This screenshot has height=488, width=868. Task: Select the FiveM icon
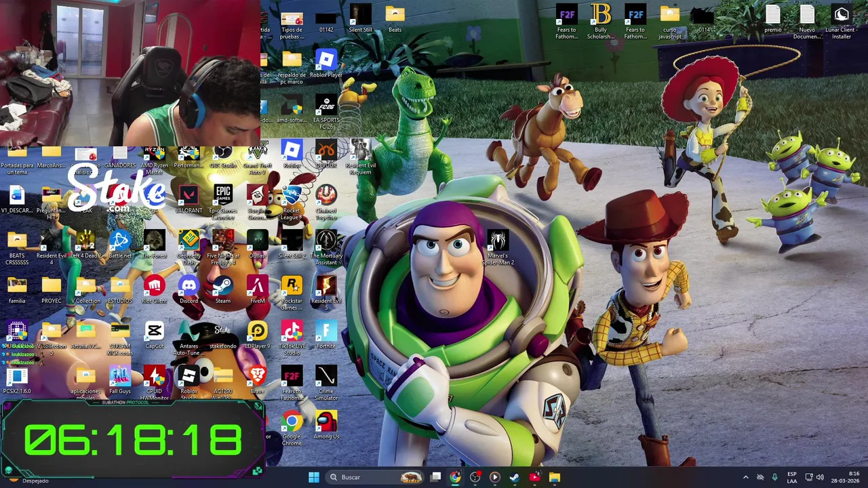click(x=258, y=290)
